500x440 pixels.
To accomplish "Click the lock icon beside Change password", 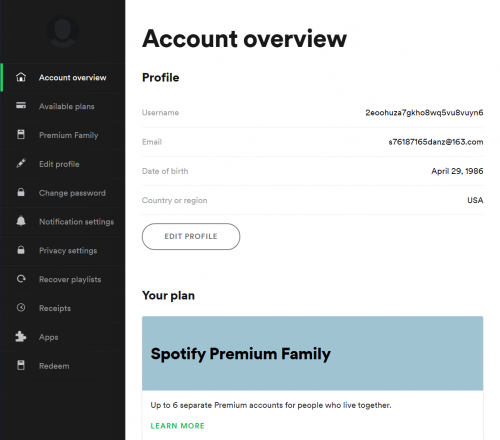I will [21, 192].
